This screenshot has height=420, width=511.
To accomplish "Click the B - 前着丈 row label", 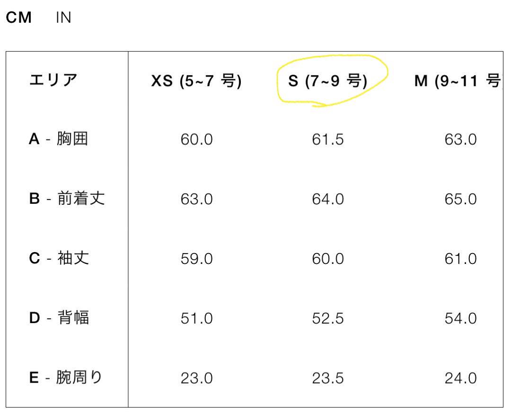I will pyautogui.click(x=67, y=199).
